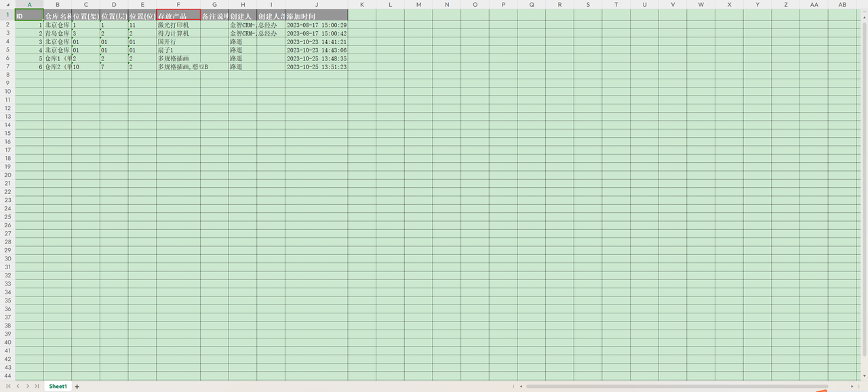Select the 备注说明 header cell

click(x=215, y=15)
